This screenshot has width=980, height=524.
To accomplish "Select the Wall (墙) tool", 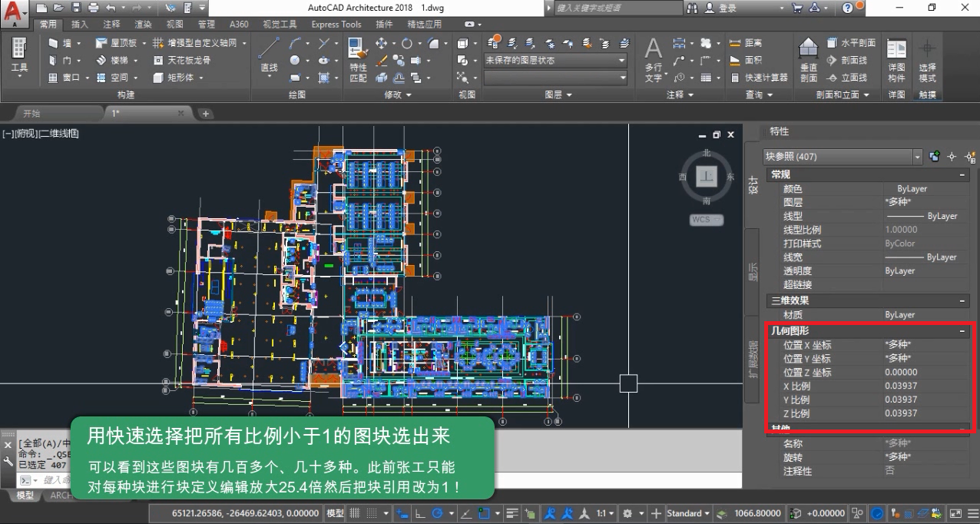I will pyautogui.click(x=61, y=43).
